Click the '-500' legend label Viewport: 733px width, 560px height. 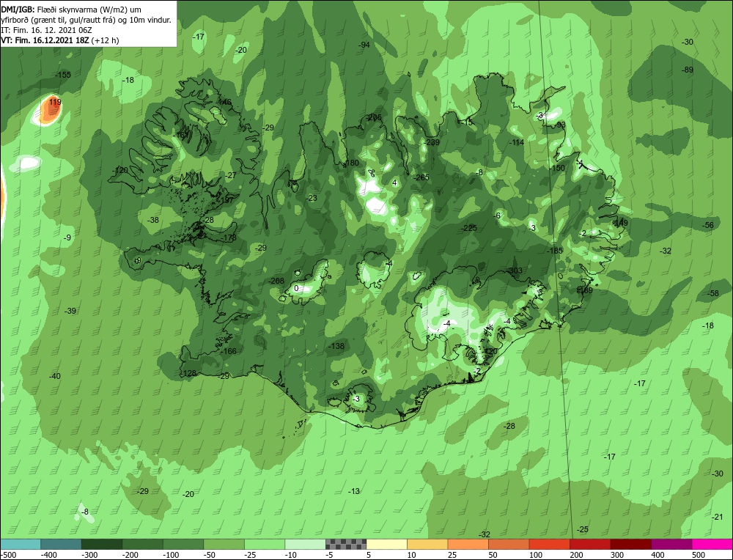[8, 555]
